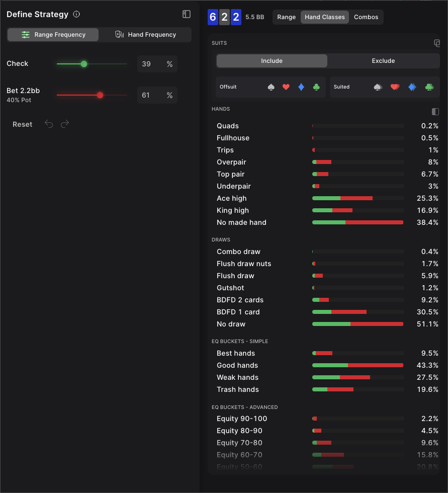448x493 pixels.
Task: Select the suited spade suit icon
Action: tap(378, 87)
